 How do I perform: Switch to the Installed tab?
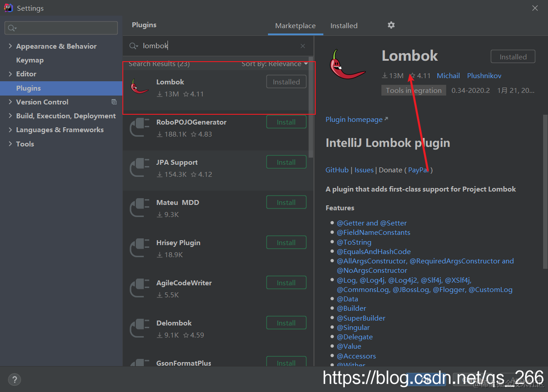[344, 25]
